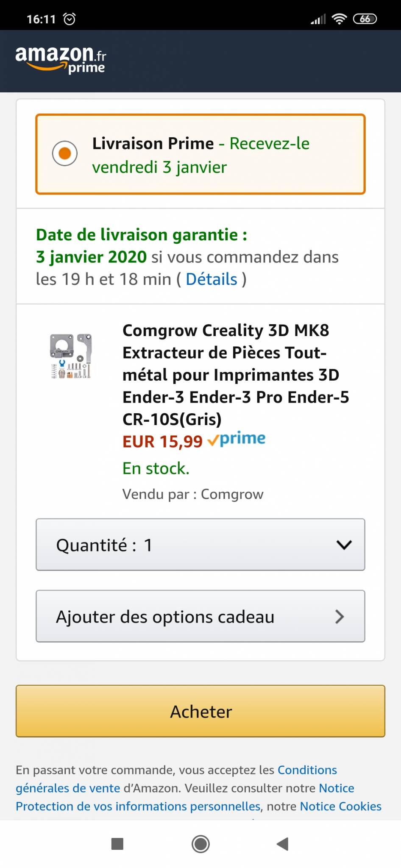
Task: Click the Quantité dropdown chevron arrow
Action: point(344,545)
